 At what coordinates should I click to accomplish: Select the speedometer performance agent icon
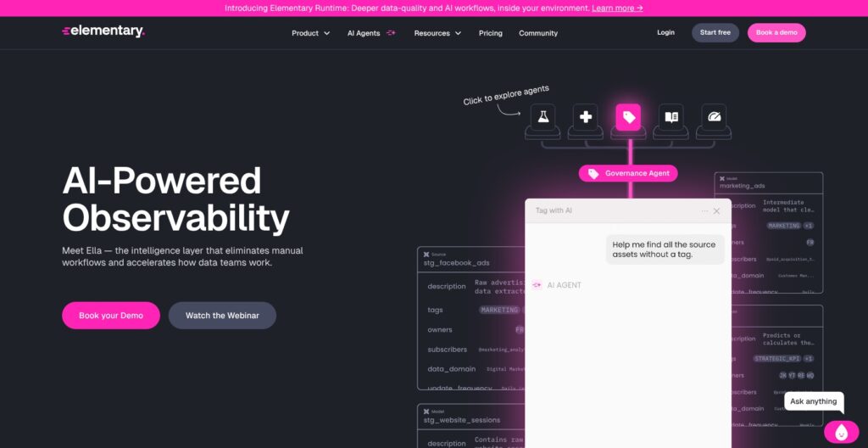714,118
